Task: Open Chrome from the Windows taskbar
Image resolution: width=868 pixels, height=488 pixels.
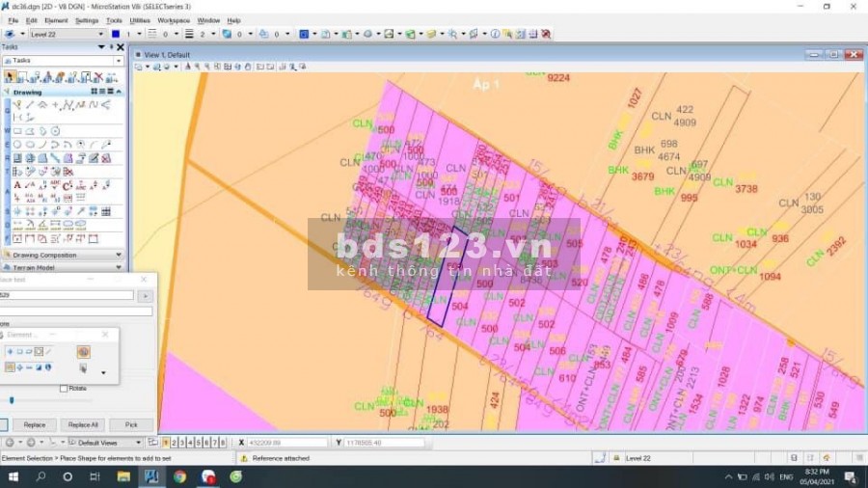Action: (x=179, y=476)
